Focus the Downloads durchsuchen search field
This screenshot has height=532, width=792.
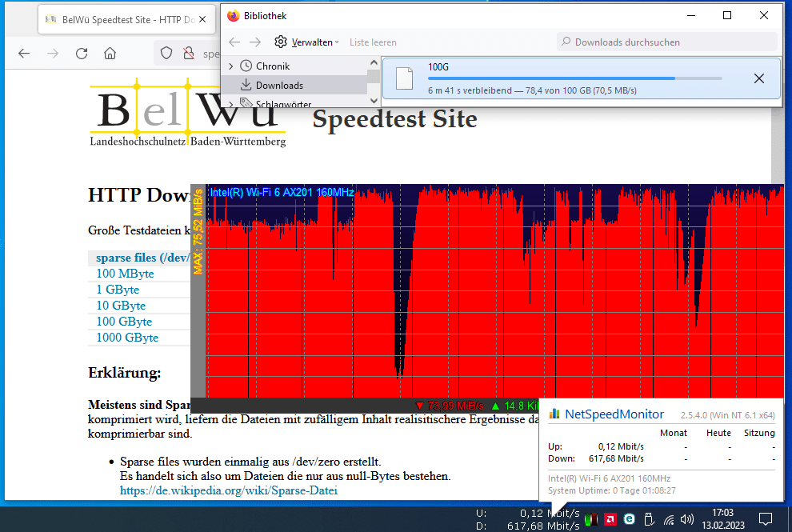(x=666, y=42)
